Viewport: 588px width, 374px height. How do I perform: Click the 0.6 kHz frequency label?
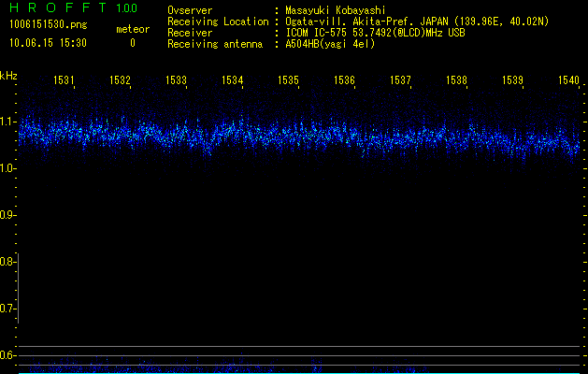[7, 355]
